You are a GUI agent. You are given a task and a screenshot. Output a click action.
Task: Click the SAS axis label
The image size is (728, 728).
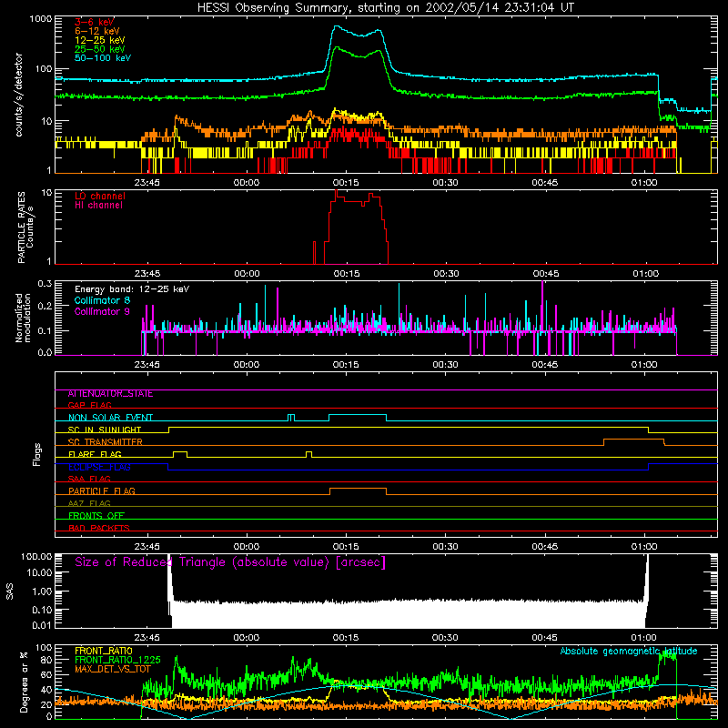[x=9, y=591]
